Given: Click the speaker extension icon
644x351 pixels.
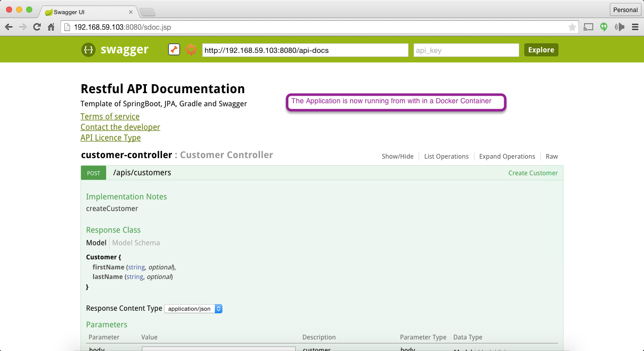Looking at the screenshot, I should pos(619,27).
